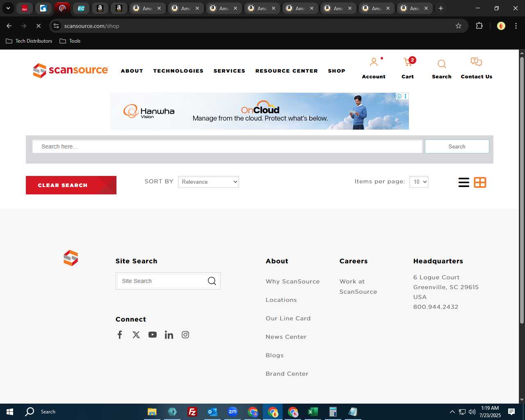Image resolution: width=525 pixels, height=420 pixels.
Task: Click the Hanwha OnCloud banner ad
Action: click(259, 111)
